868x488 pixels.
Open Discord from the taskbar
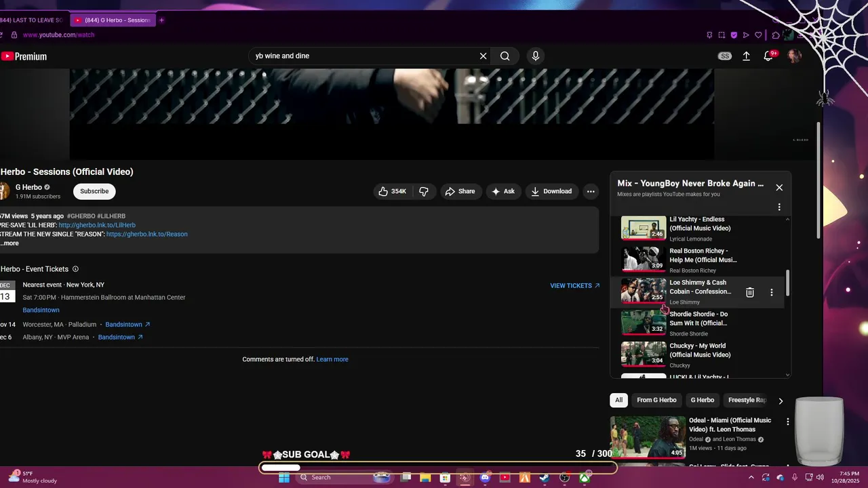(x=485, y=478)
